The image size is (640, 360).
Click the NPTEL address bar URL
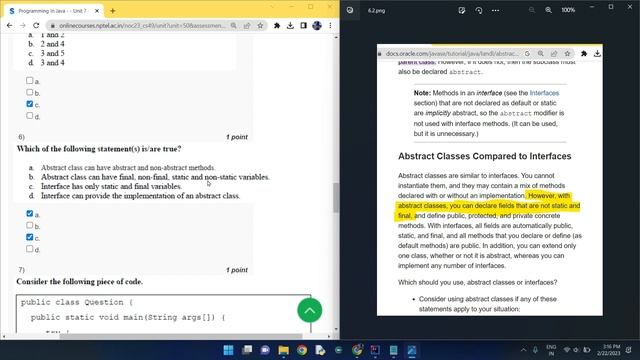(x=142, y=26)
